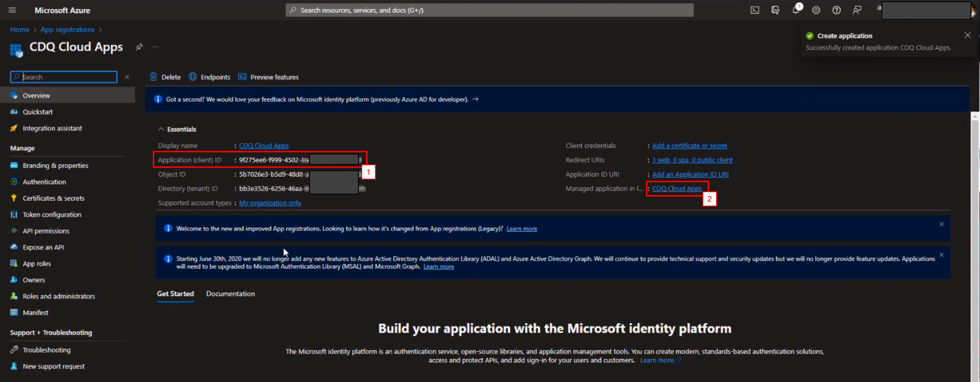Click the Microsoft Azure logo text

point(62,10)
